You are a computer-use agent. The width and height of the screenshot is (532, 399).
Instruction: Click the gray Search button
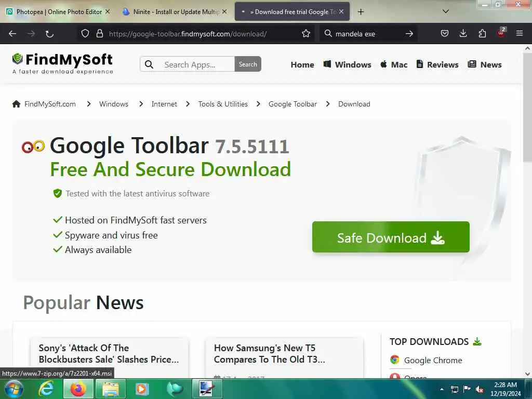(248, 64)
